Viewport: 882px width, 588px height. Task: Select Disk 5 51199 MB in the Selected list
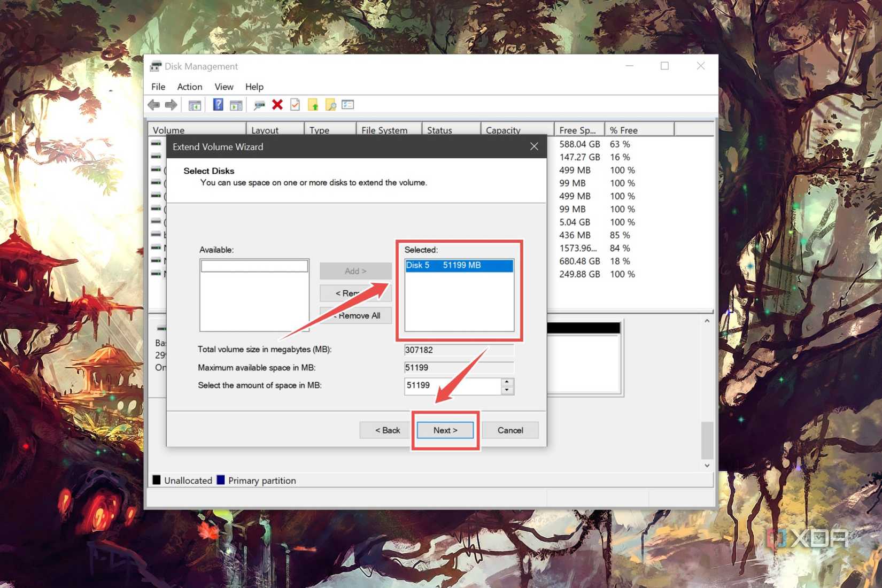459,265
